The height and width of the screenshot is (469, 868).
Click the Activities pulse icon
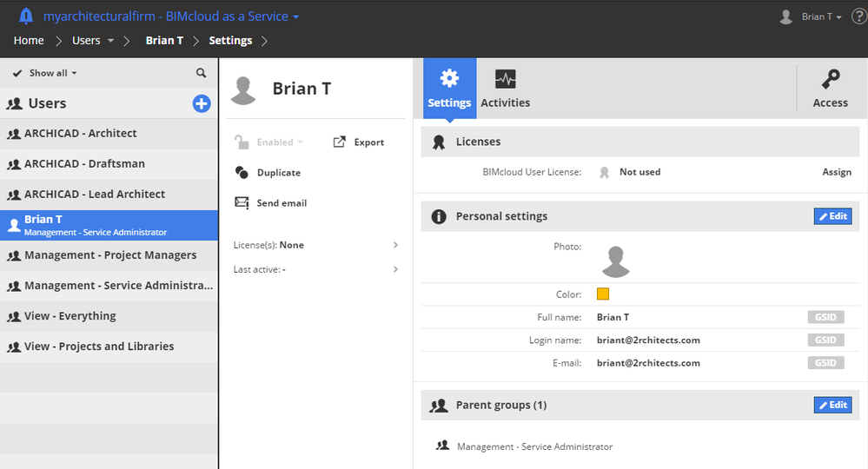tap(506, 80)
